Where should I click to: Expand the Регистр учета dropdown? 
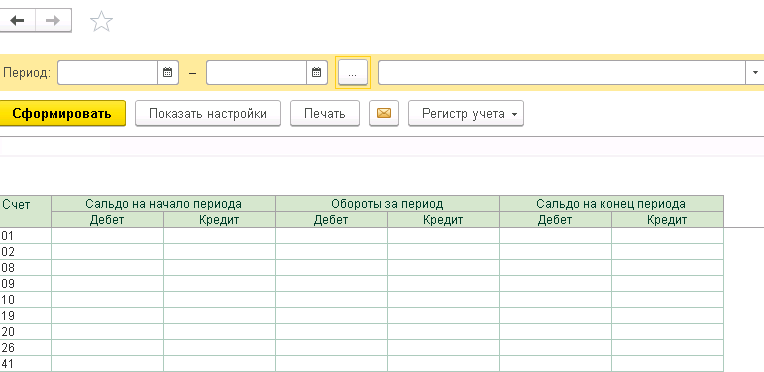466,114
